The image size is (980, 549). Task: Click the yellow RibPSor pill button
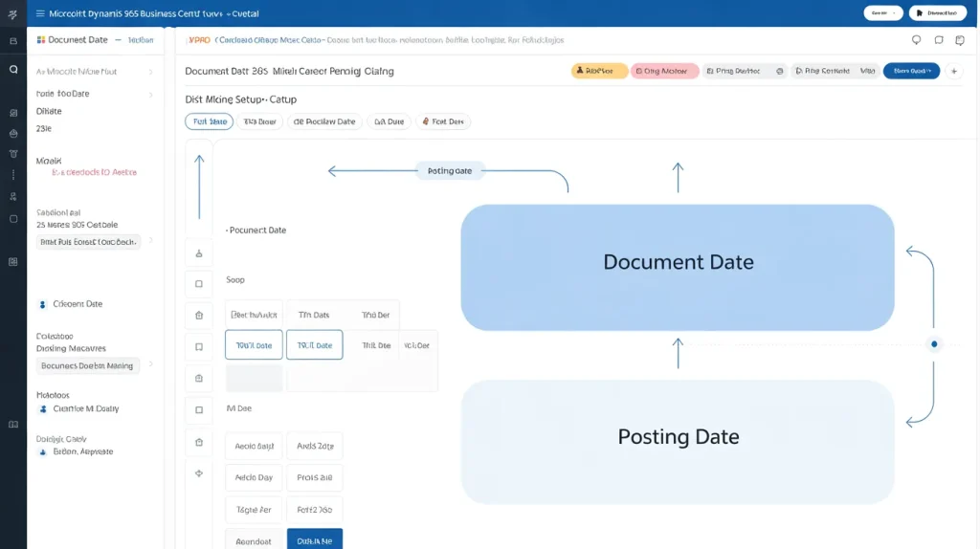[599, 71]
